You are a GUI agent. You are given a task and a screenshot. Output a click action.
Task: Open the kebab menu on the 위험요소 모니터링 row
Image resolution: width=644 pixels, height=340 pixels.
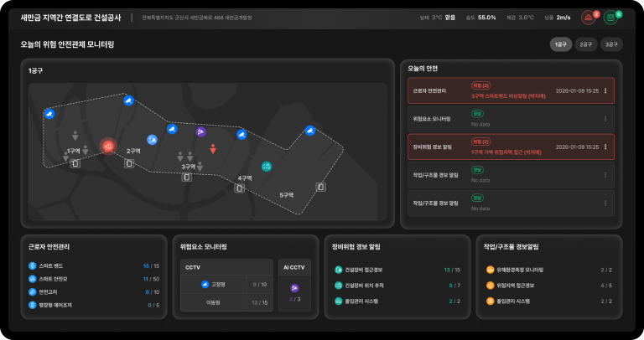pyautogui.click(x=605, y=119)
